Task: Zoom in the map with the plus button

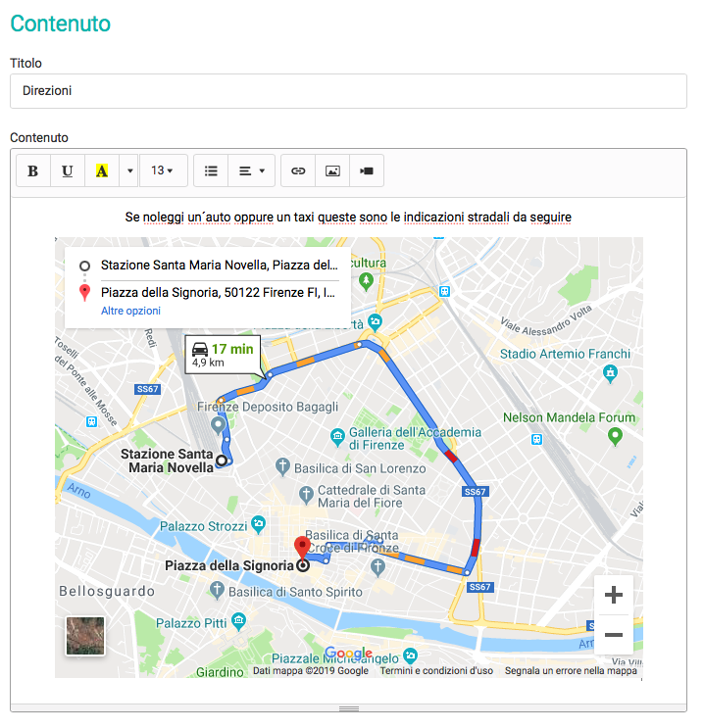Action: pos(614,595)
